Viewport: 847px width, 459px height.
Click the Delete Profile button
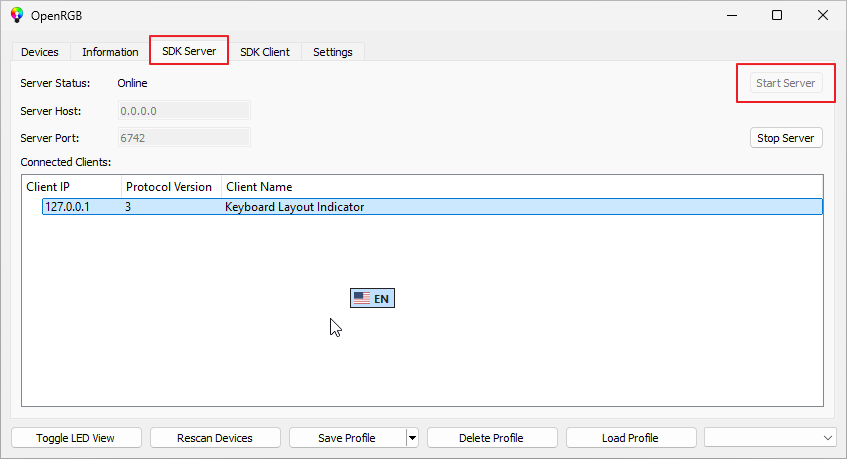point(491,438)
